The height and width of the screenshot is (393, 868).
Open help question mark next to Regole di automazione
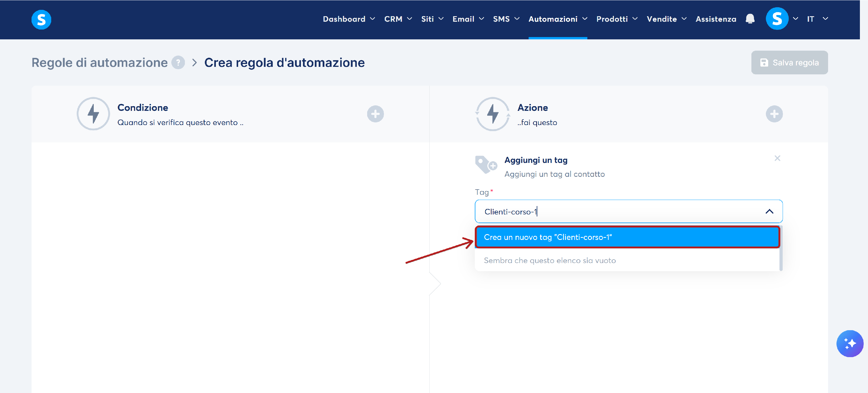click(178, 63)
